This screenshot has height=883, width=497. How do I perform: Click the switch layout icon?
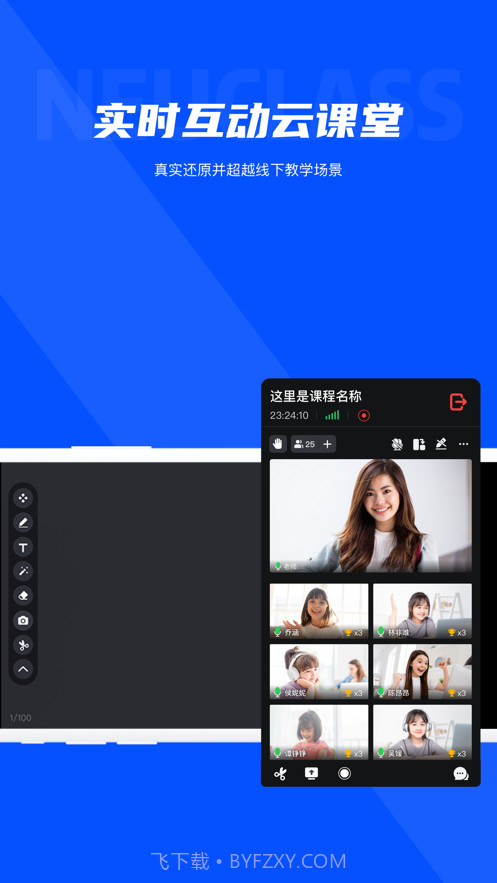419,444
